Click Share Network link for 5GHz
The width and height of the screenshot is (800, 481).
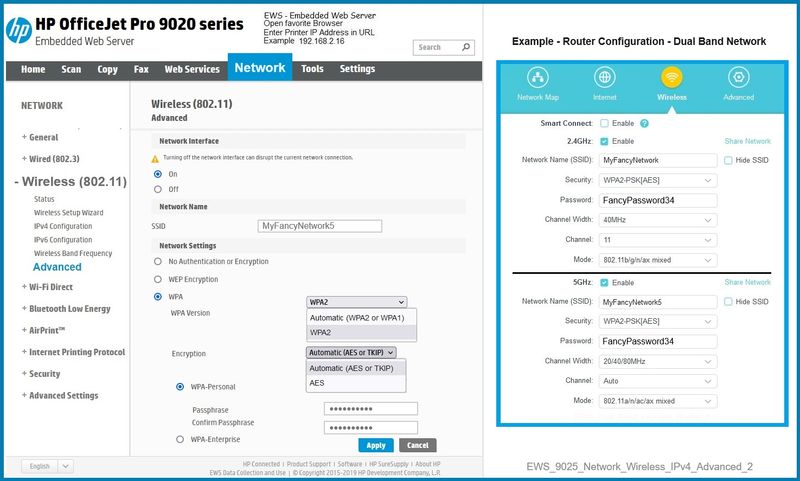(x=747, y=282)
